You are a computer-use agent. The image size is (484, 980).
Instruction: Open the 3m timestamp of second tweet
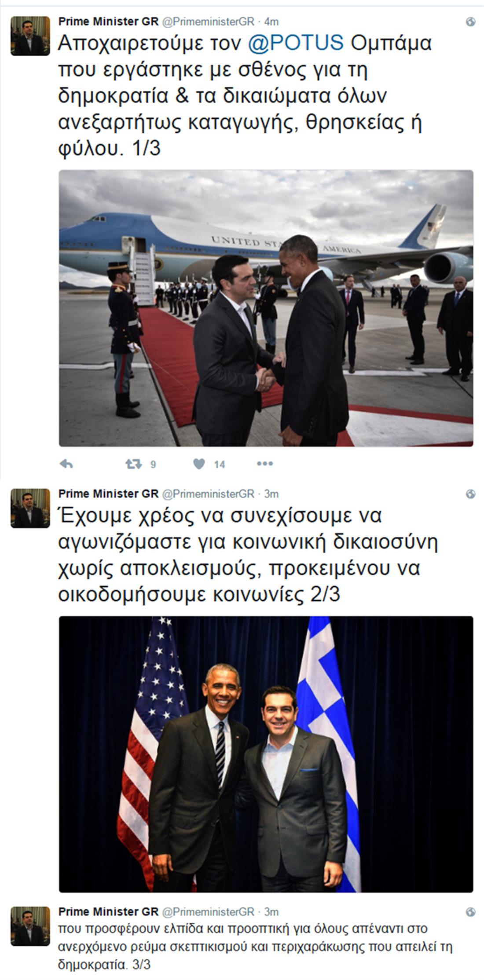(x=271, y=494)
